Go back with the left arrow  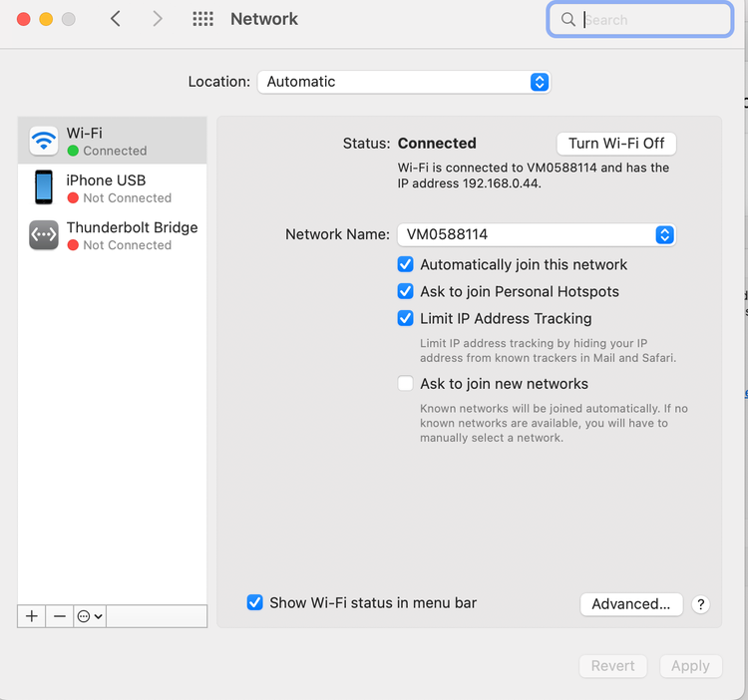click(116, 19)
